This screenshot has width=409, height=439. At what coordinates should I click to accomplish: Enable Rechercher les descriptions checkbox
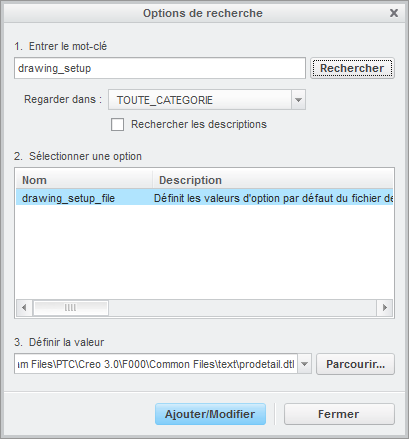(x=117, y=124)
